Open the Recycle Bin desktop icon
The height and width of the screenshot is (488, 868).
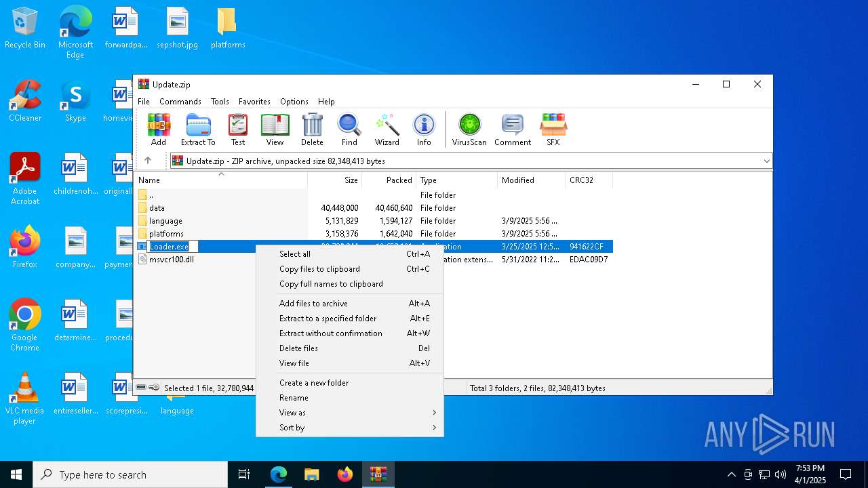click(x=25, y=28)
